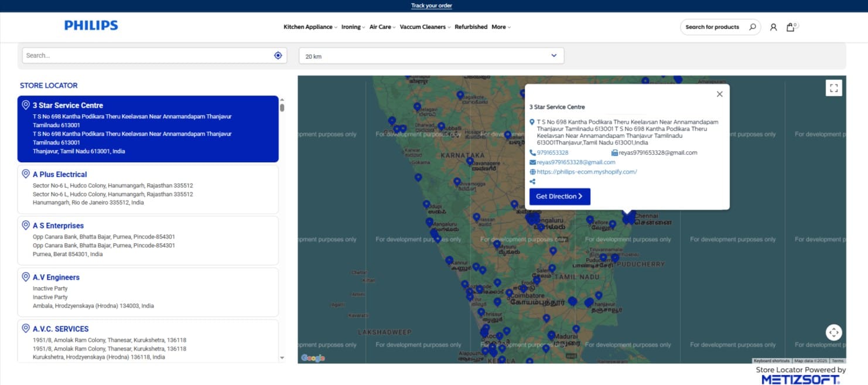Expand the More navigation menu
Screen dimensions: 868x385
pos(500,27)
